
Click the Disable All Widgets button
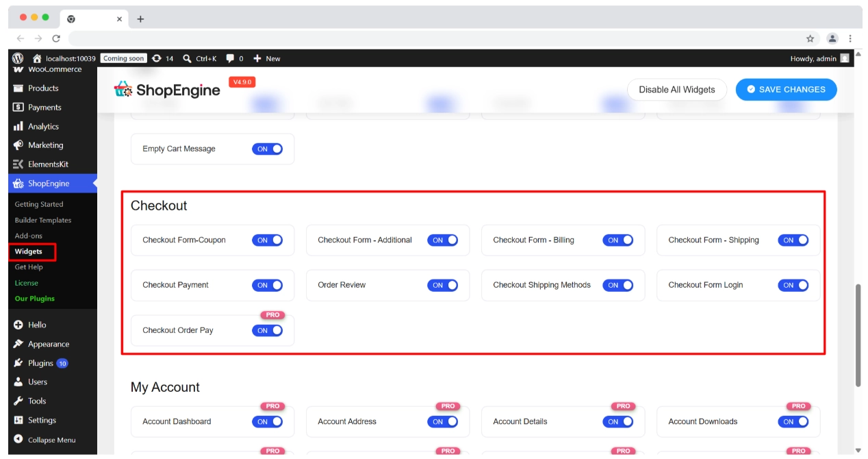(677, 90)
